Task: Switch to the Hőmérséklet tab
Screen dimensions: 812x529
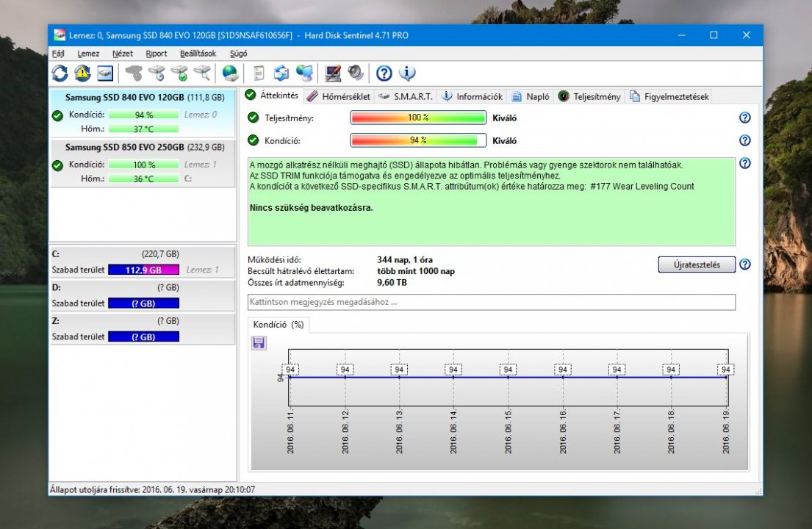Action: click(339, 96)
